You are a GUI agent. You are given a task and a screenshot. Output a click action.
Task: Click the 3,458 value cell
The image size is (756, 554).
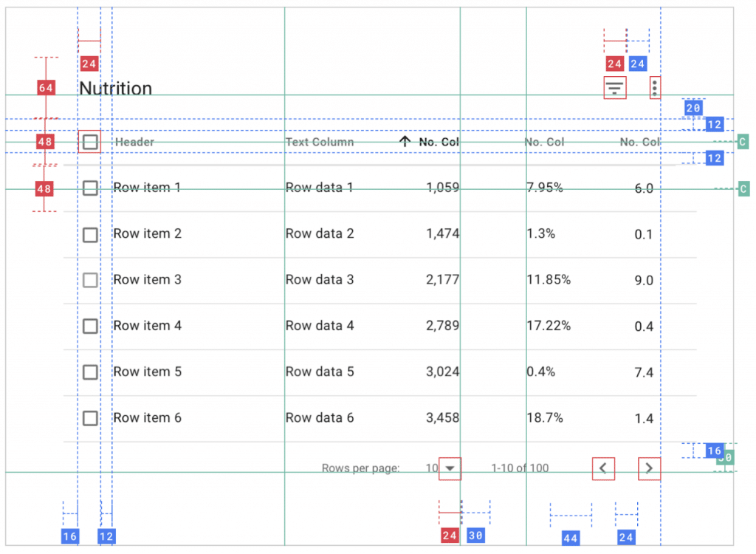point(443,418)
